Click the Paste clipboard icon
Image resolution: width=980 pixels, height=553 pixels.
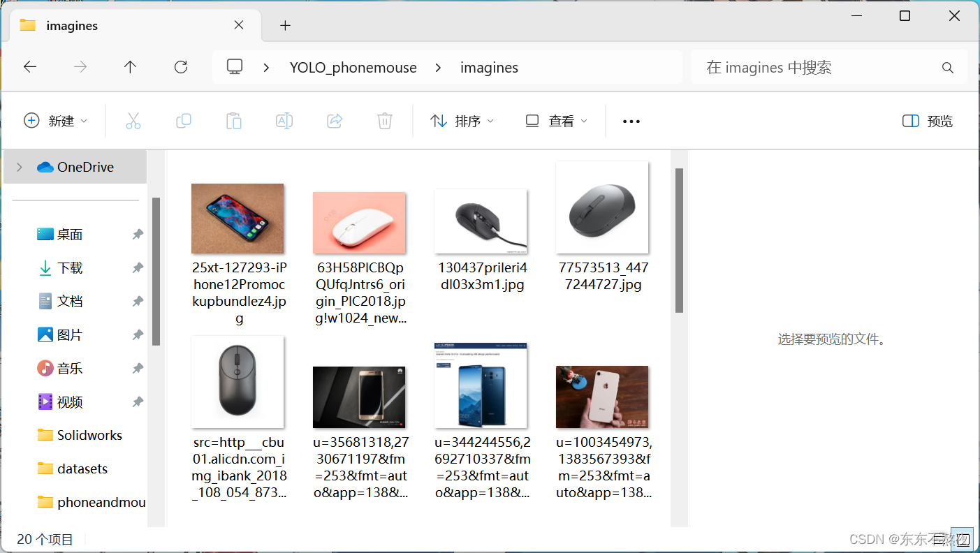point(234,121)
